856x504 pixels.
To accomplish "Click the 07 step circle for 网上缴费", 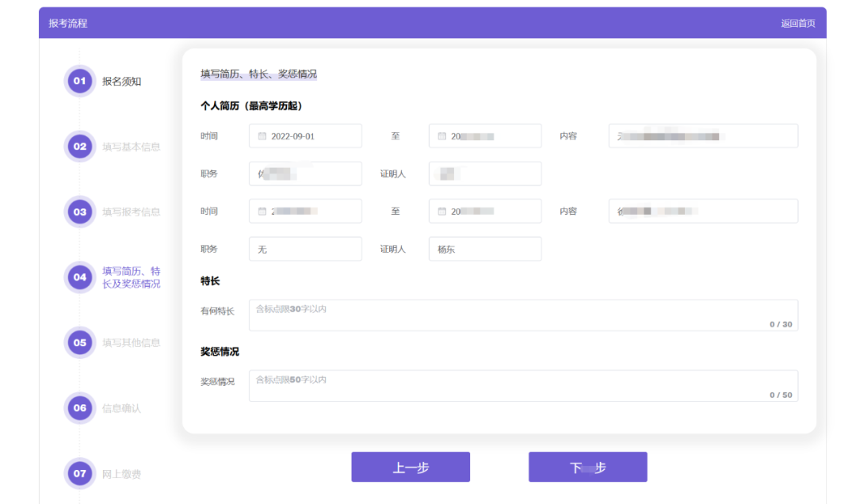I will click(x=80, y=473).
